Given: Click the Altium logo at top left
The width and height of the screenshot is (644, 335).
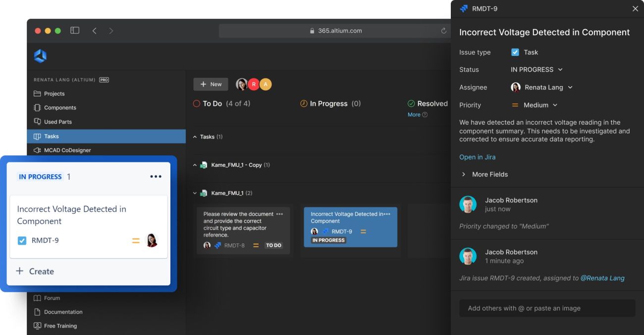Looking at the screenshot, I should [x=40, y=55].
